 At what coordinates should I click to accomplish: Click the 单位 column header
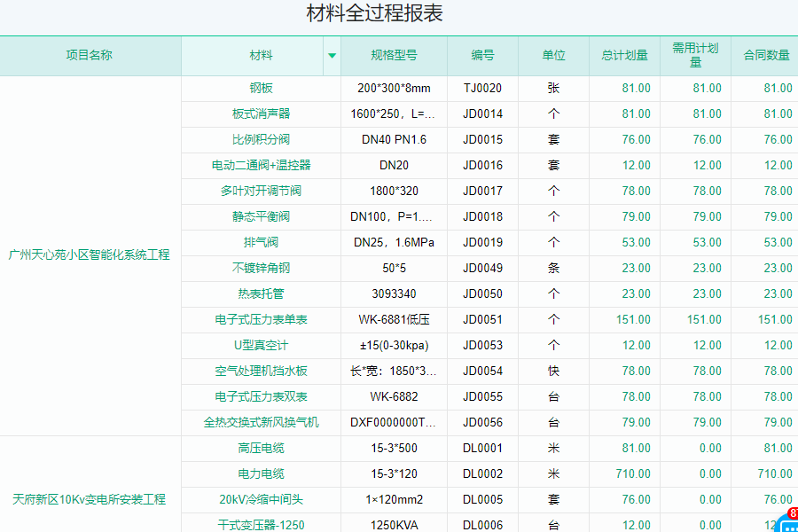pos(553,55)
